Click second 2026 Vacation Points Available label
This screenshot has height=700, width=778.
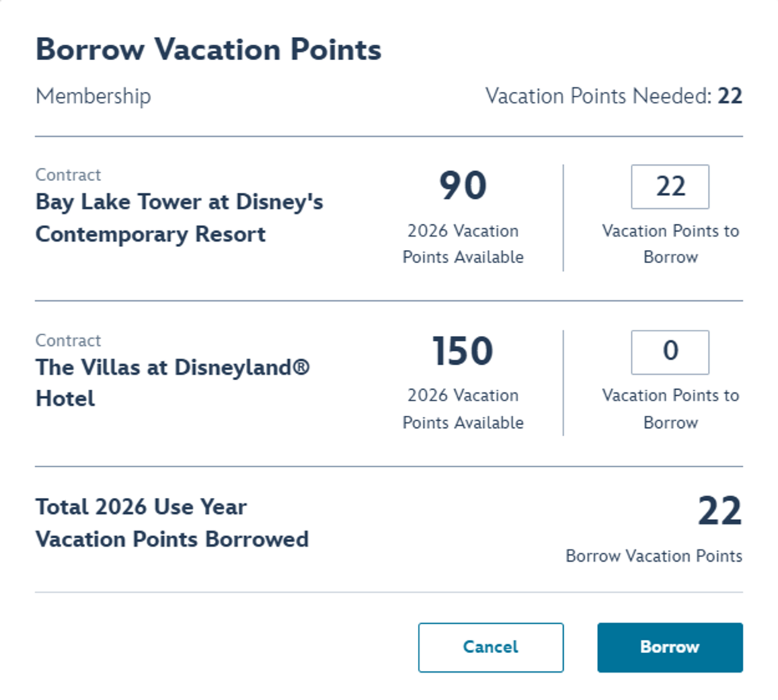click(x=463, y=409)
